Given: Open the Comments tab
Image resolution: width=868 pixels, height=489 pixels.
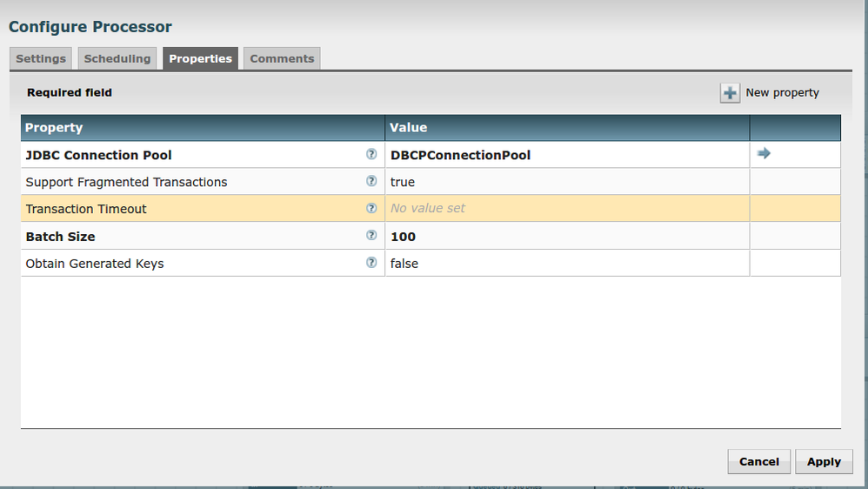Looking at the screenshot, I should coord(282,58).
